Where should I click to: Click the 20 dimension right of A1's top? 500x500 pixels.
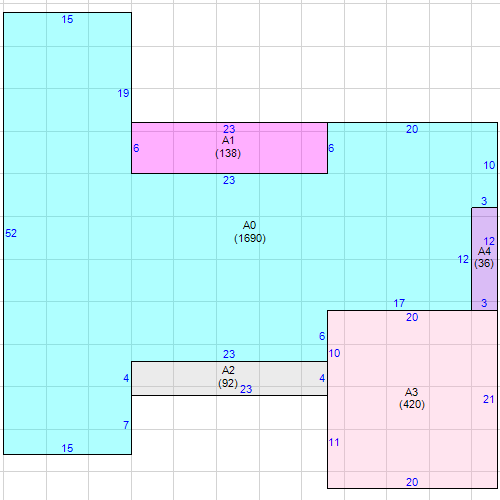(412, 129)
